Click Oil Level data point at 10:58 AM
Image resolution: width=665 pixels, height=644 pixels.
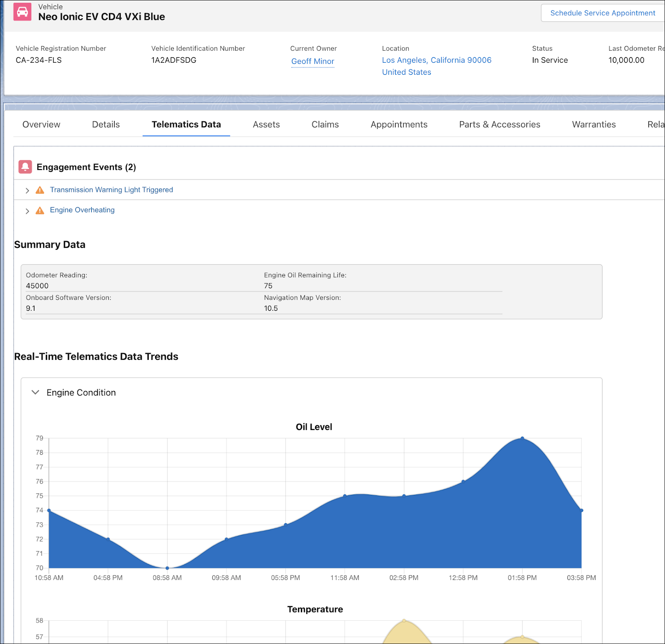(49, 511)
